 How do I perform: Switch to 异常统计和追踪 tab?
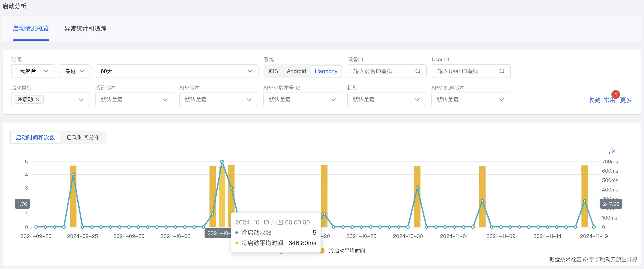click(x=85, y=28)
